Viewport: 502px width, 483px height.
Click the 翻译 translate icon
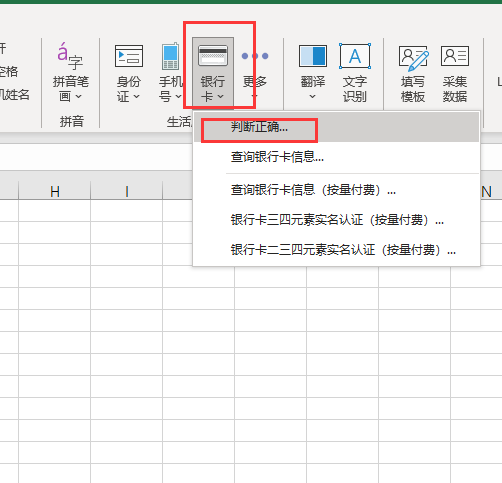pos(313,56)
